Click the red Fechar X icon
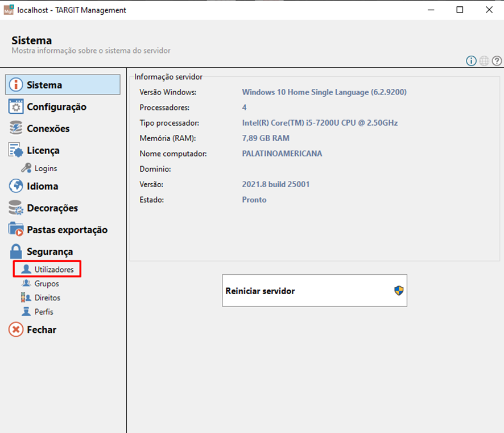This screenshot has width=504, height=433. pyautogui.click(x=16, y=329)
